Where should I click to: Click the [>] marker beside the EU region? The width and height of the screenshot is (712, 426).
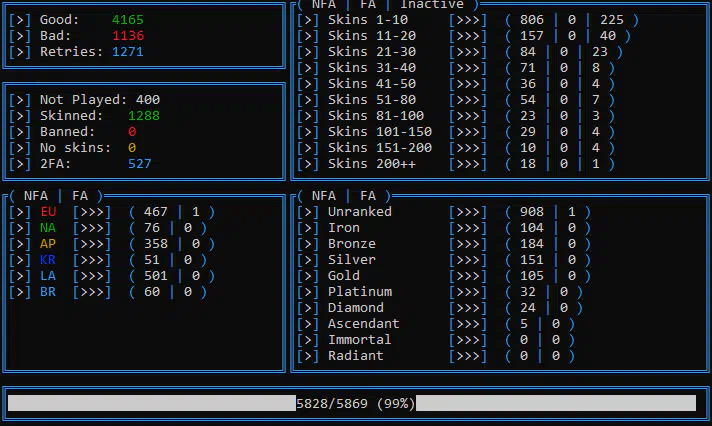[20, 212]
